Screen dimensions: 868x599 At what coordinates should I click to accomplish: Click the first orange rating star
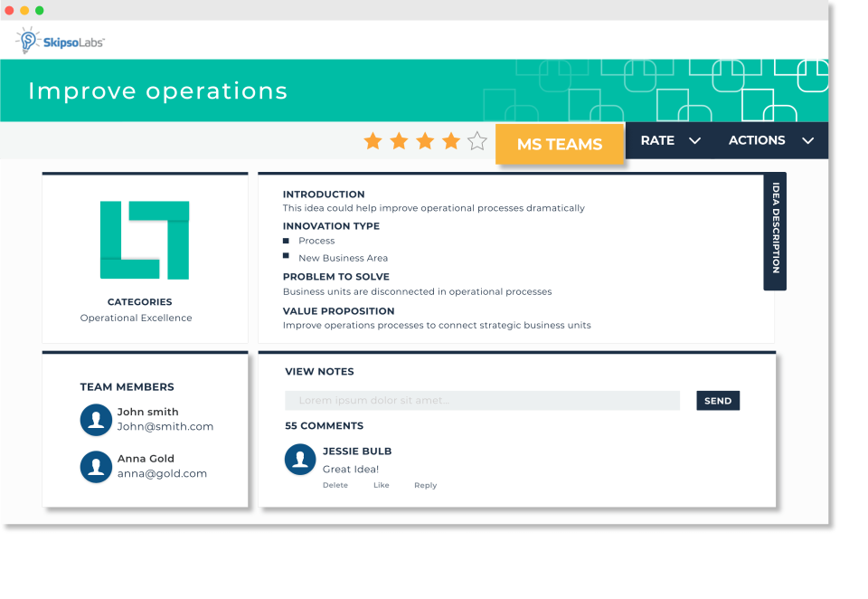[x=373, y=140]
